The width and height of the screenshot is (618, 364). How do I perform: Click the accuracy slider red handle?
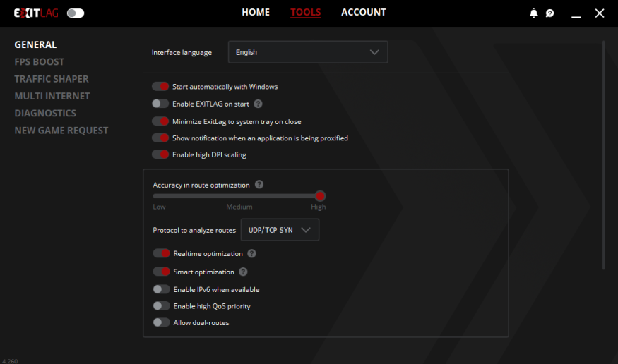pyautogui.click(x=320, y=196)
